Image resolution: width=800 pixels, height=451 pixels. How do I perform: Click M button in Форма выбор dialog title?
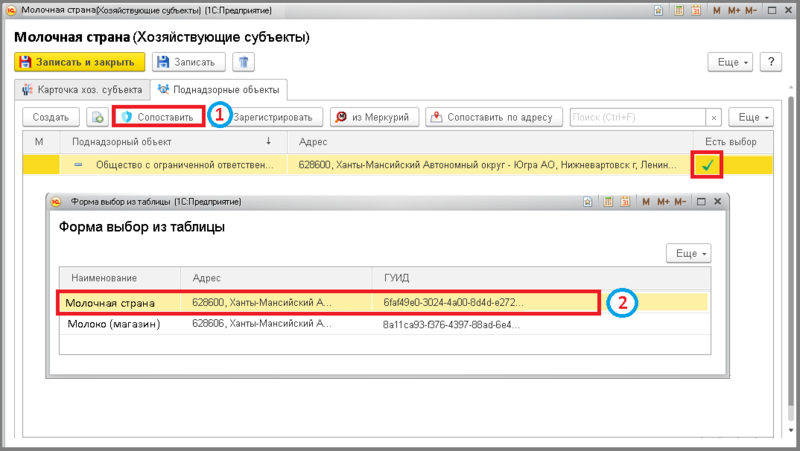coord(646,202)
